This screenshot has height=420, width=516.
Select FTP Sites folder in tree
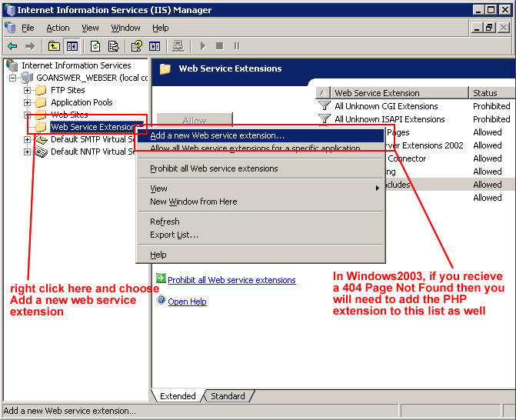tap(68, 90)
